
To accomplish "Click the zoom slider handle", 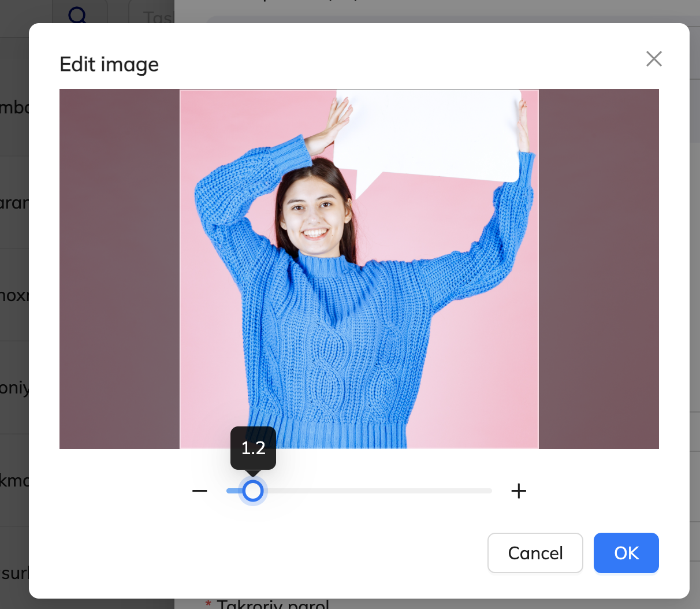I will point(252,491).
